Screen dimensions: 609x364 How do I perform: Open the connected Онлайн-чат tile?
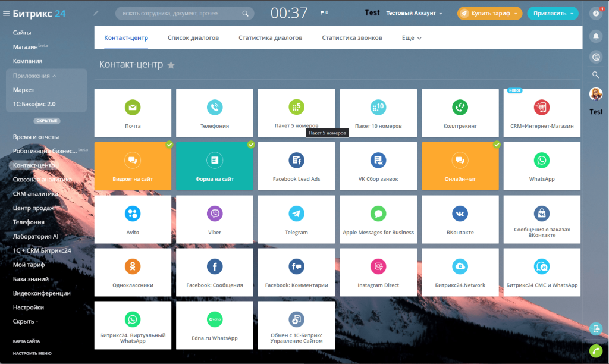[x=460, y=166]
